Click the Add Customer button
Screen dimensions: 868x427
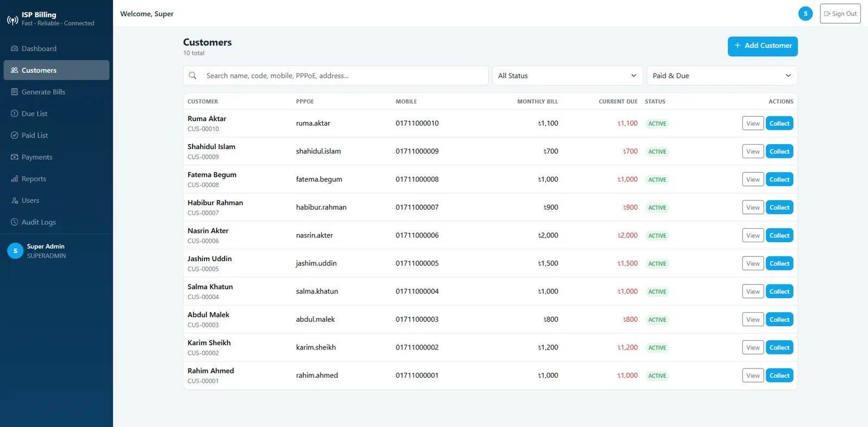(x=763, y=46)
